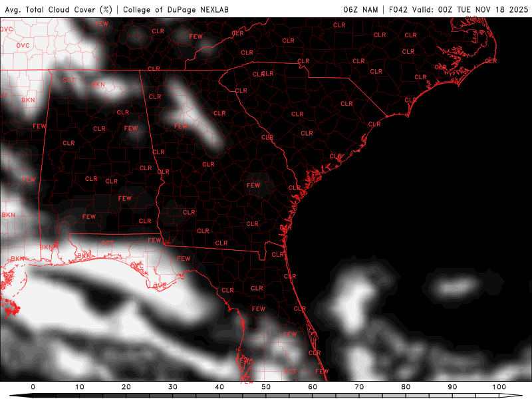Viewport: 532px width, 399px height.
Task: Click the 30 value on the color scale
Action: point(173,387)
